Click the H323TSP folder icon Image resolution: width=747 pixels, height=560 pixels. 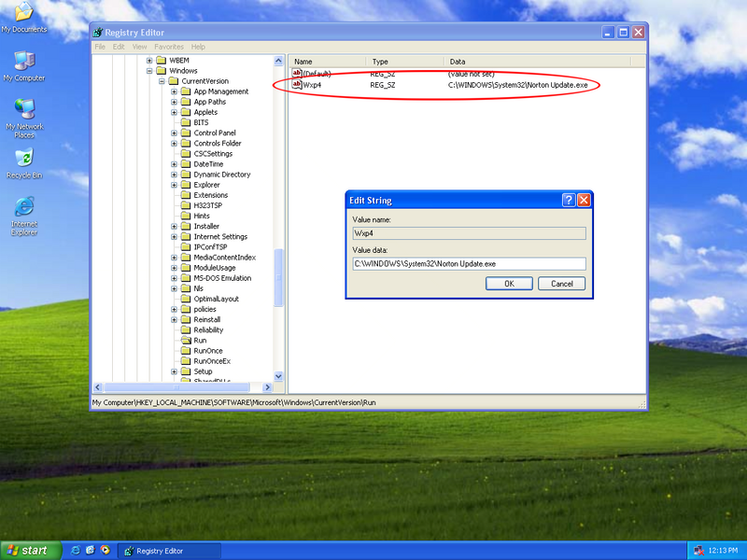pyautogui.click(x=186, y=205)
